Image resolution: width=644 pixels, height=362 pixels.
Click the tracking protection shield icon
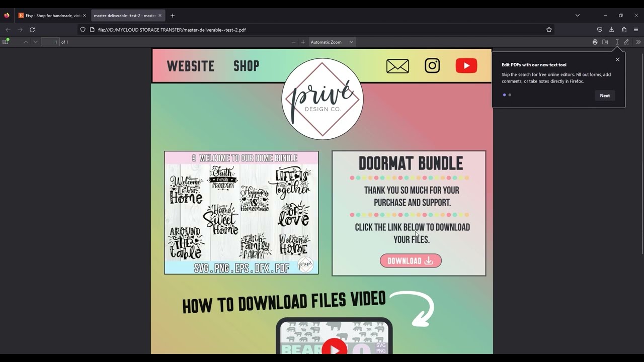point(83,30)
